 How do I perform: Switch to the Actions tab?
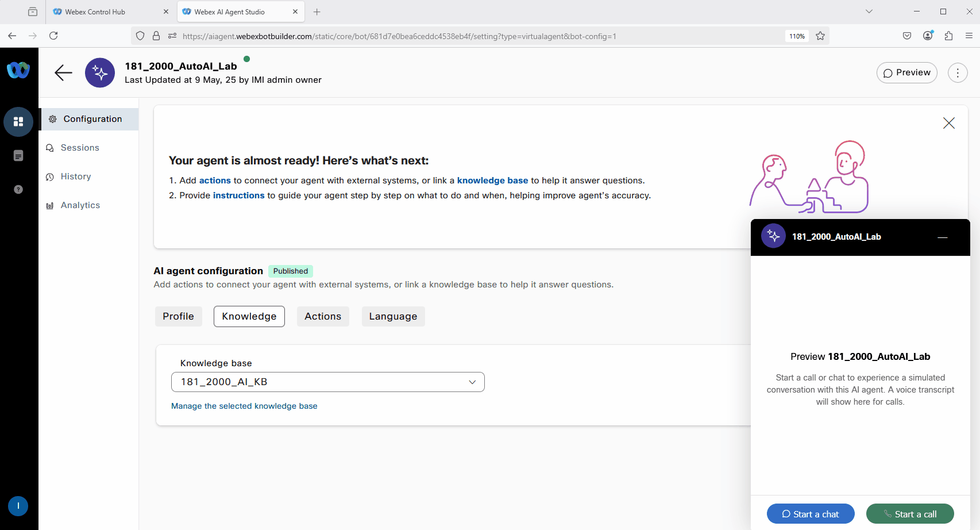(x=322, y=317)
